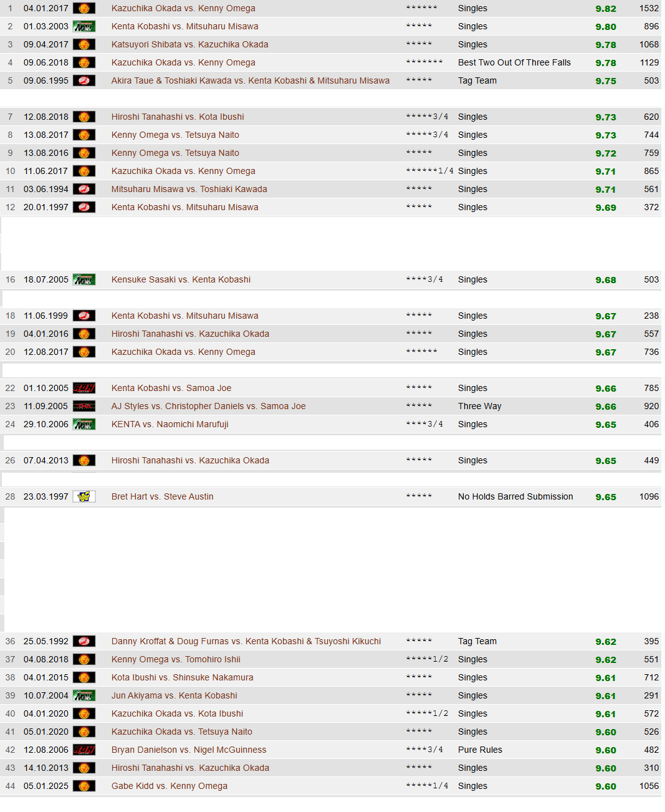Open Jun Akiyama vs. Kenta Kobashi match
The width and height of the screenshot is (665, 812).
pos(175,695)
